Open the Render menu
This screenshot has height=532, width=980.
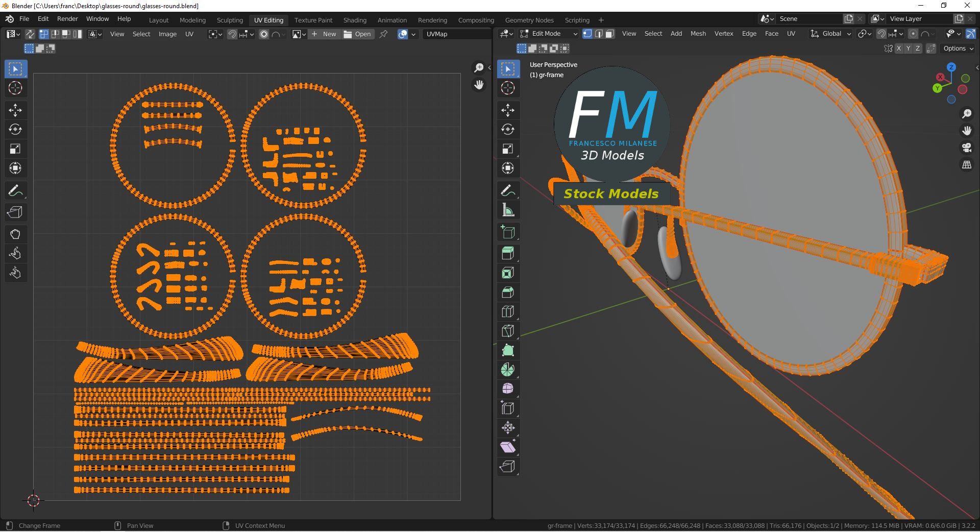[x=67, y=19]
